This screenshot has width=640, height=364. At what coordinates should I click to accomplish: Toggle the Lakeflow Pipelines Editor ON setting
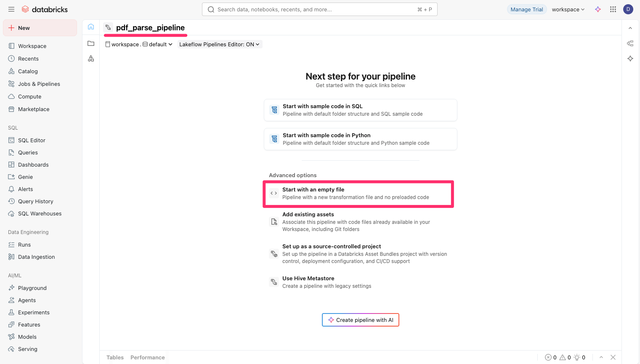point(219,44)
